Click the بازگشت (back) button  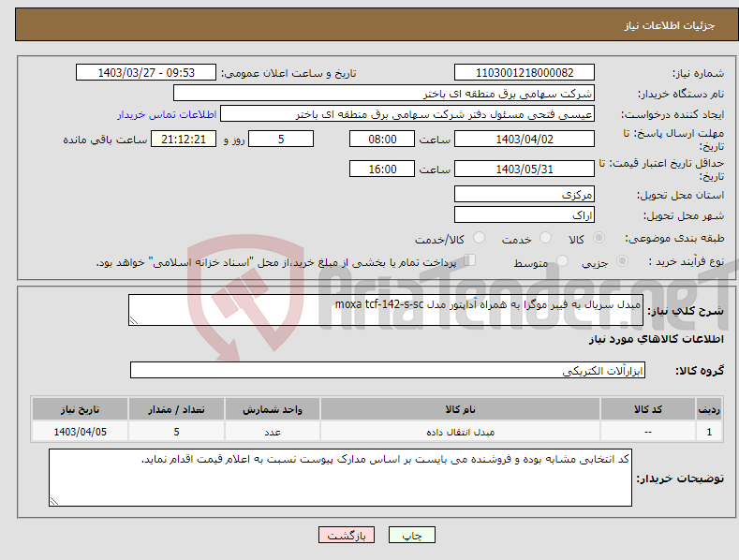pos(347,535)
